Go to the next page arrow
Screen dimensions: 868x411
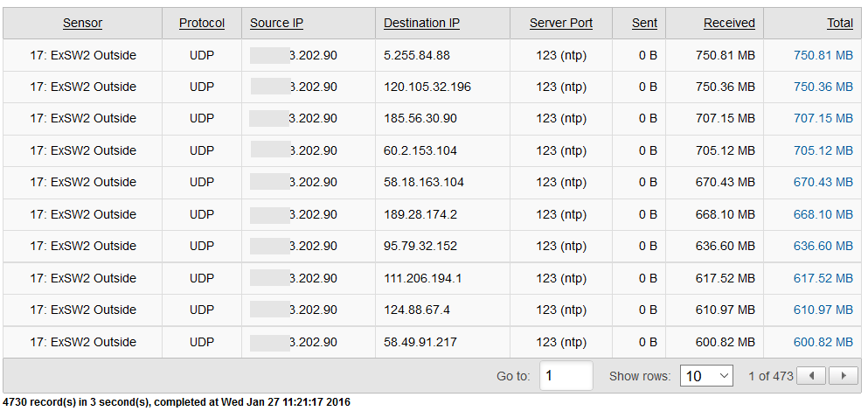coord(843,376)
